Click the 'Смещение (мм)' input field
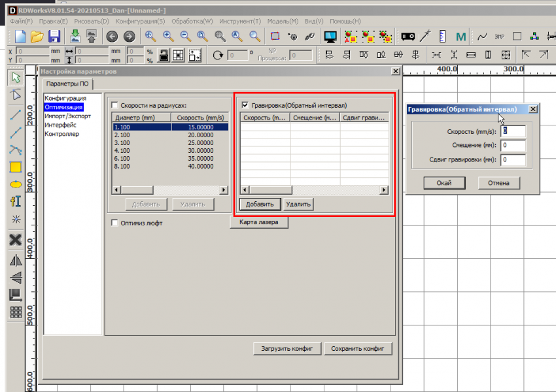556x392 pixels. (513, 145)
